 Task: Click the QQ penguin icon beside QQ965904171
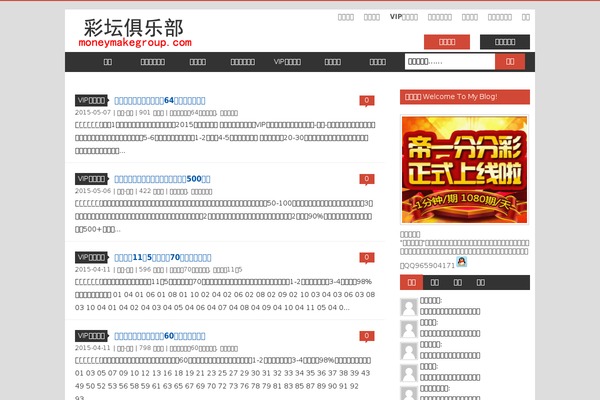(462, 262)
